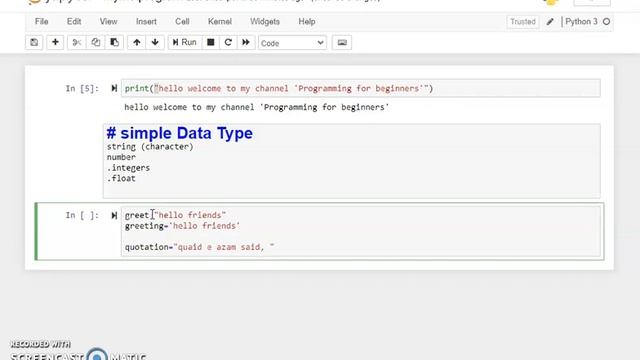The width and height of the screenshot is (640, 360).
Task: Run cell In [5] via its run icon
Action: point(114,88)
